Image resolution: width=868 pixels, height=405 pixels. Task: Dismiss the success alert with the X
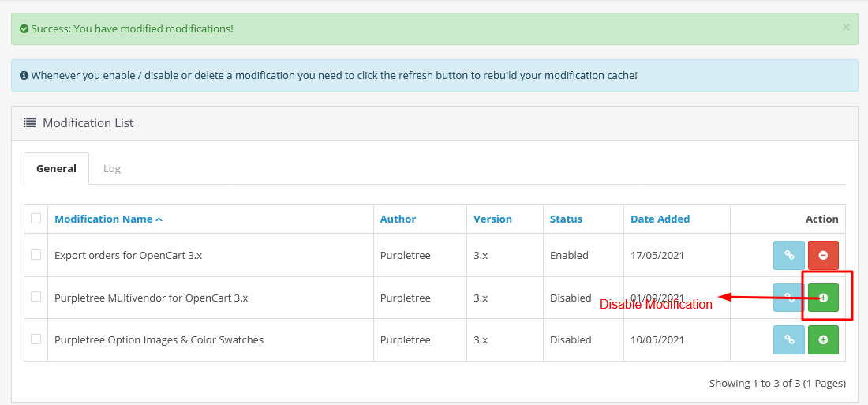pyautogui.click(x=845, y=27)
